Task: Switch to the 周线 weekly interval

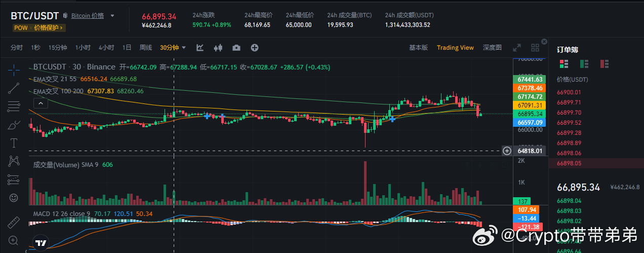Action: [x=146, y=48]
